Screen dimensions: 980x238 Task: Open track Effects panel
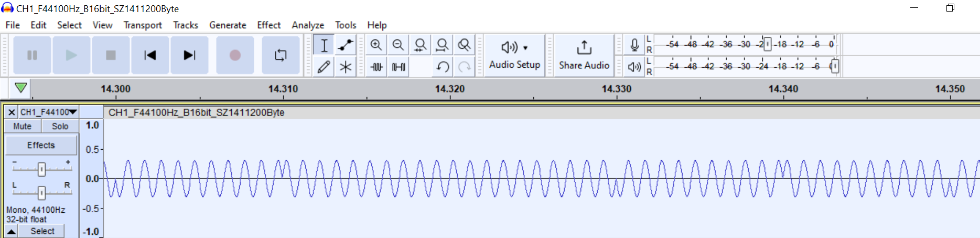[41, 145]
